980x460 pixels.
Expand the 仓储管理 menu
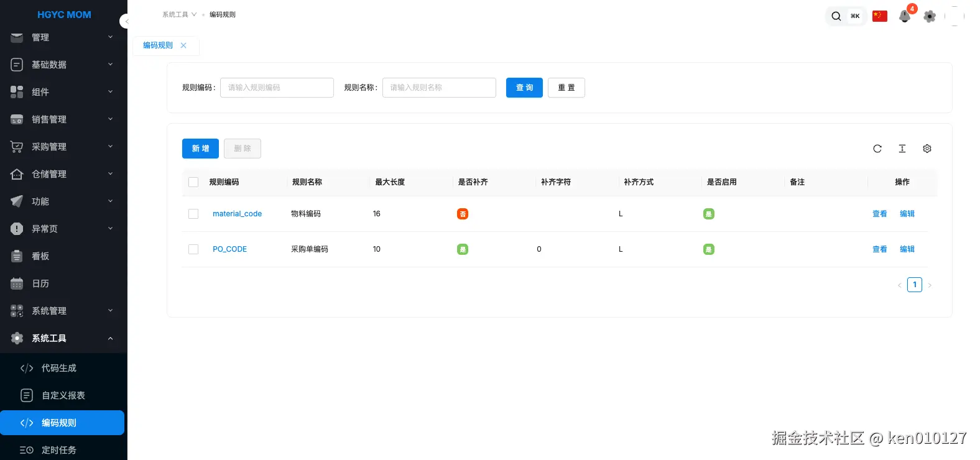click(111, 173)
